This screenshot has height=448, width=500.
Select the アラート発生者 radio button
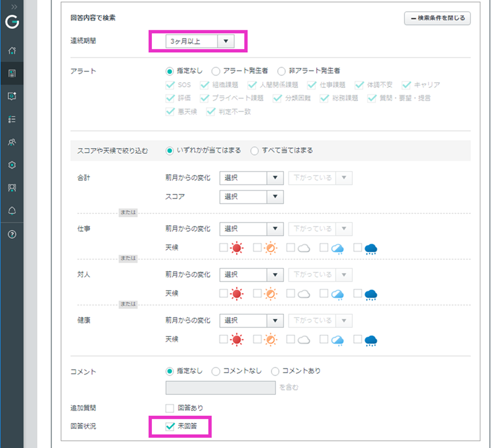[x=216, y=71]
